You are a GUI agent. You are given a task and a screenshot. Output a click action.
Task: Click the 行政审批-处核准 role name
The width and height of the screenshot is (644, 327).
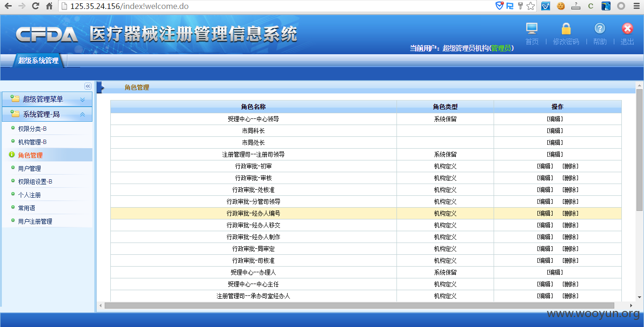tap(254, 190)
